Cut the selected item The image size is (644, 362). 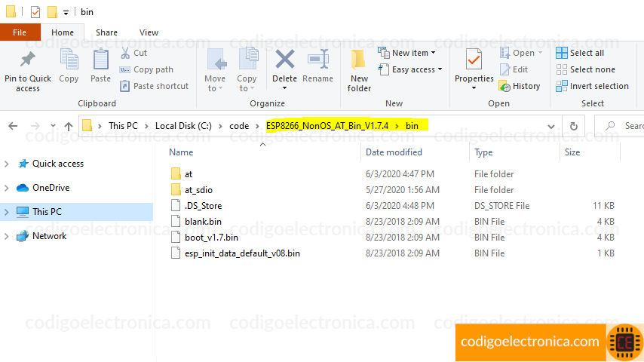coord(134,53)
